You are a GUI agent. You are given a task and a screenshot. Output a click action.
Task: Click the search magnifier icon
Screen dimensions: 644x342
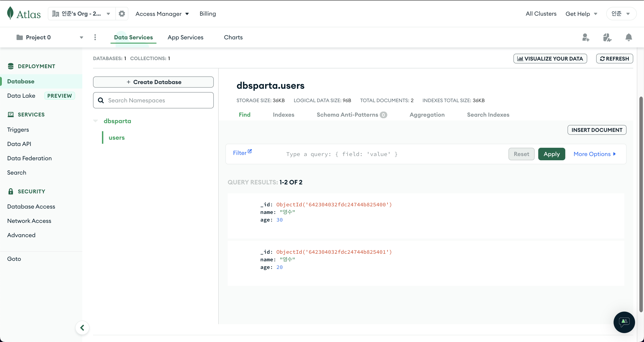click(101, 100)
